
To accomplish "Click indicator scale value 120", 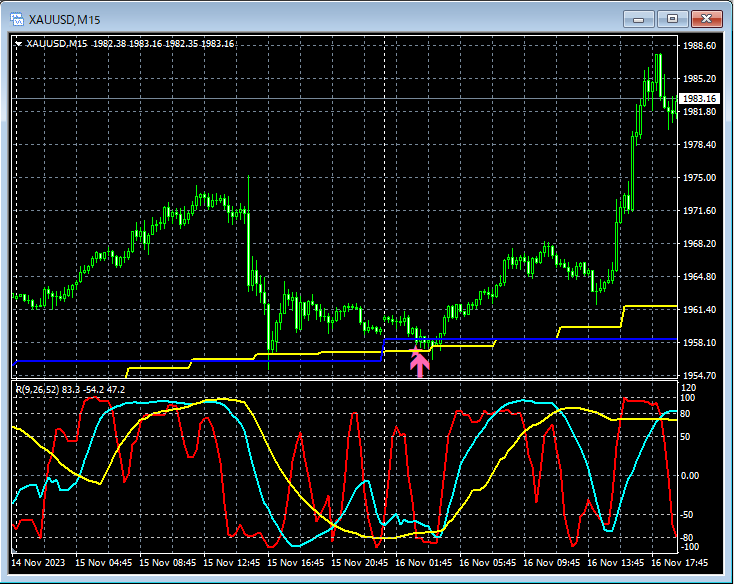I will 689,387.
